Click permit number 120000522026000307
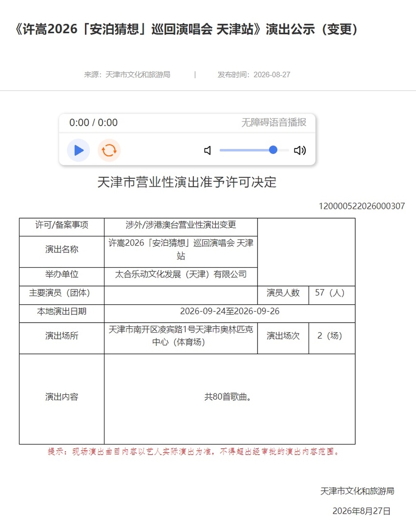Viewport: 416px width, 532px height. (362, 206)
